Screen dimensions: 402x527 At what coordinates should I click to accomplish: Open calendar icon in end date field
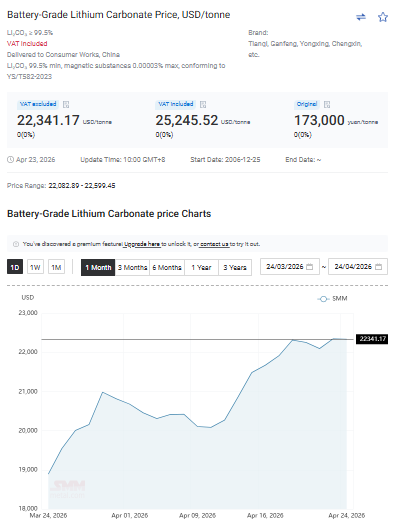click(x=378, y=267)
